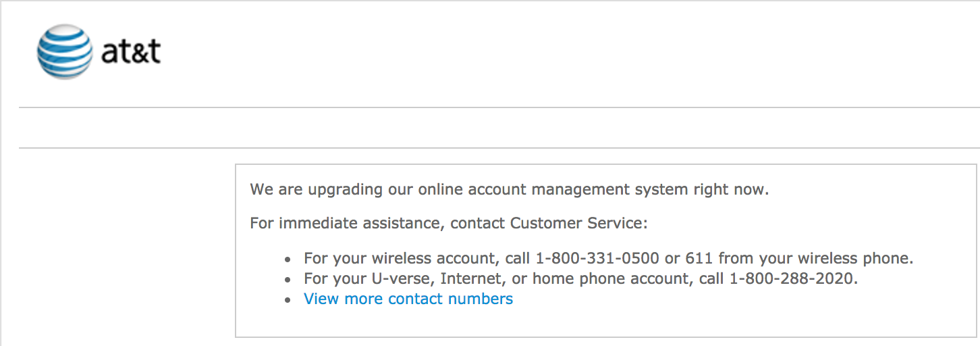Click the 'For immediate assistance' line
This screenshot has height=346, width=980.
449,223
